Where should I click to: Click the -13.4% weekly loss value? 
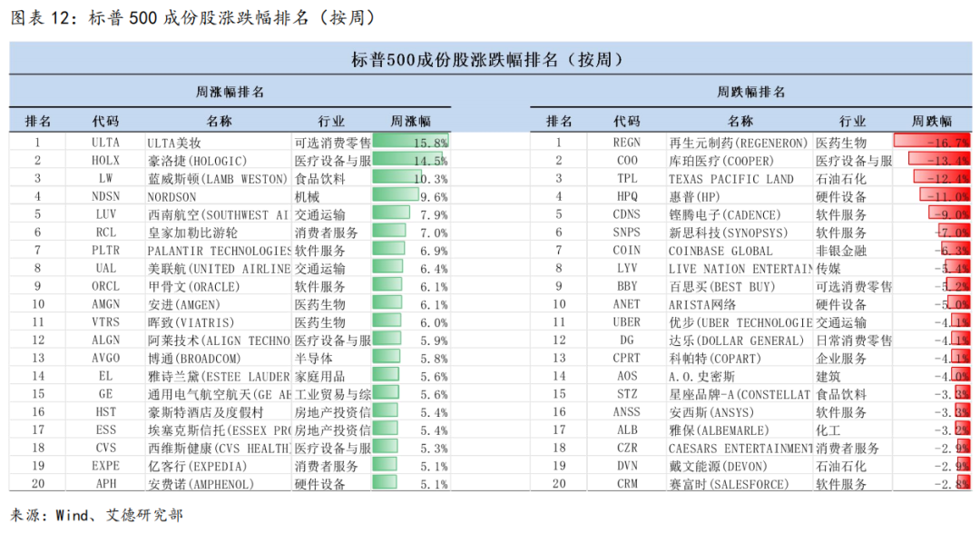948,161
